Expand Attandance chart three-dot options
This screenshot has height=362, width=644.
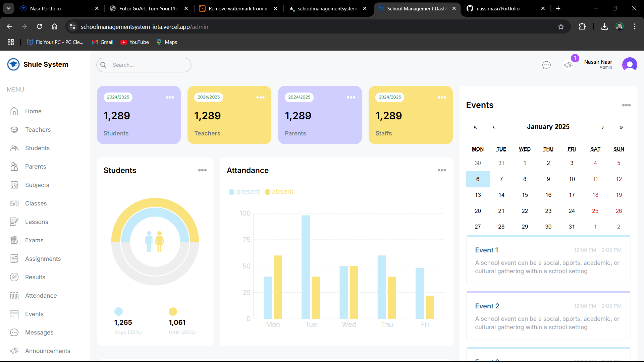tap(442, 170)
